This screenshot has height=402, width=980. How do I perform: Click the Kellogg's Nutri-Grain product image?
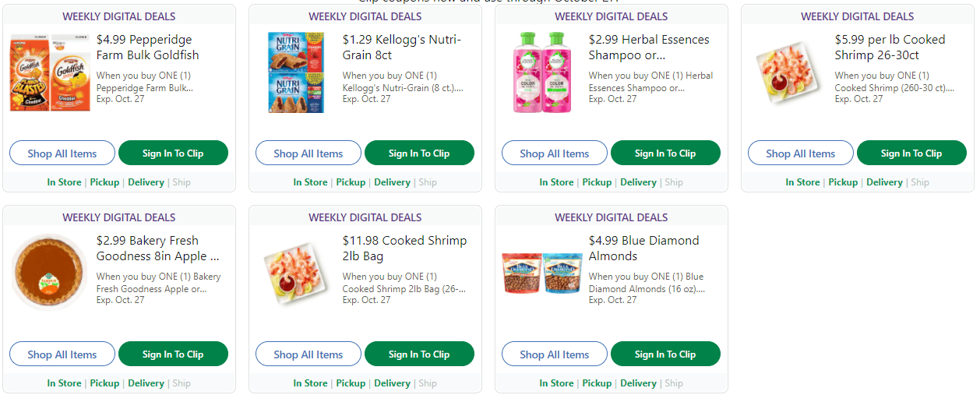click(295, 73)
